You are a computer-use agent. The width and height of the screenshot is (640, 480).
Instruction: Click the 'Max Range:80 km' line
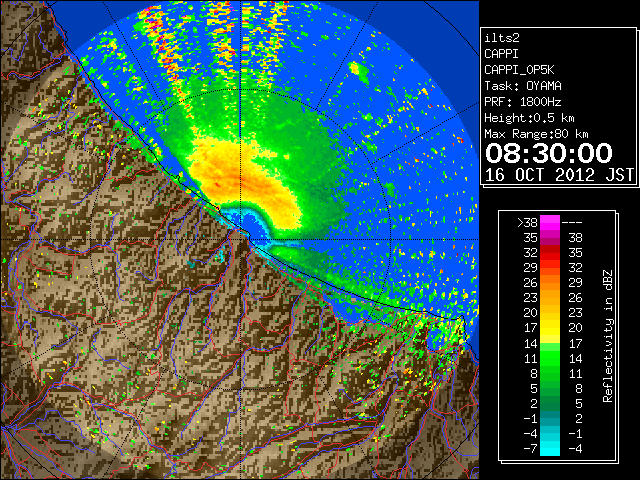click(x=536, y=134)
